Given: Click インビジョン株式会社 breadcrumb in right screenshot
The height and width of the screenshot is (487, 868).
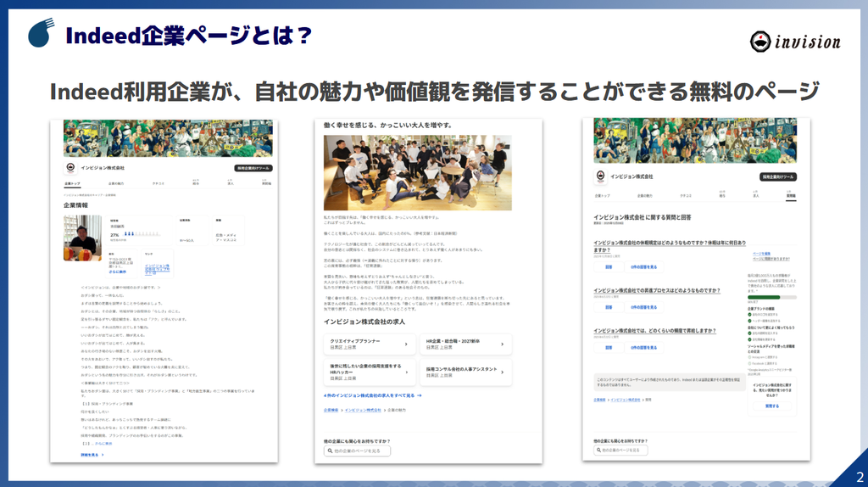Looking at the screenshot, I should 626,400.
